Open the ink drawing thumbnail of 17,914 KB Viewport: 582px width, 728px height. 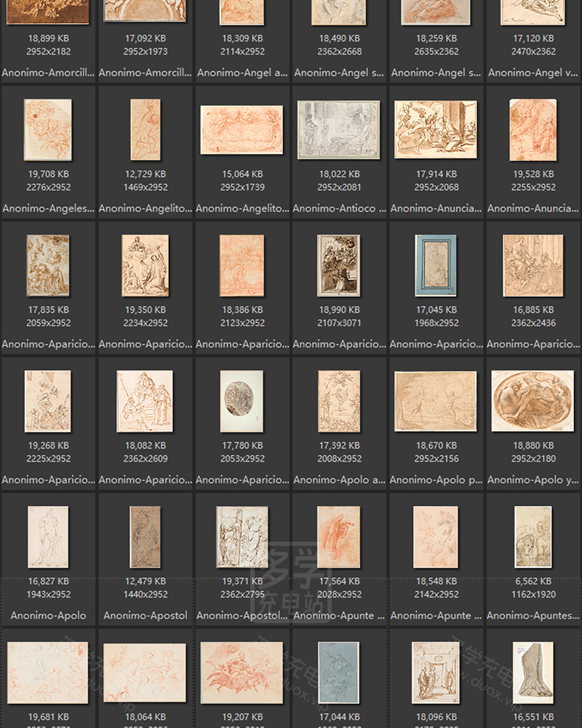tap(436, 130)
